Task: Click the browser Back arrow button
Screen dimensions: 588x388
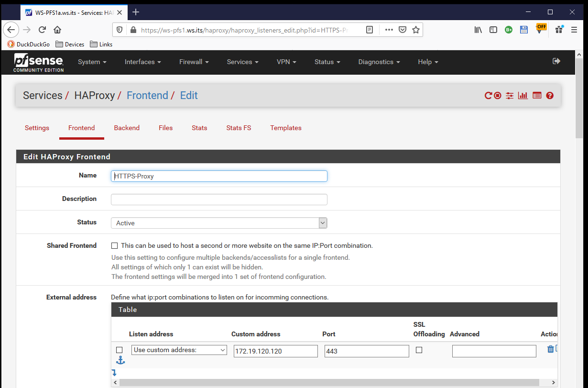Action: pyautogui.click(x=11, y=30)
